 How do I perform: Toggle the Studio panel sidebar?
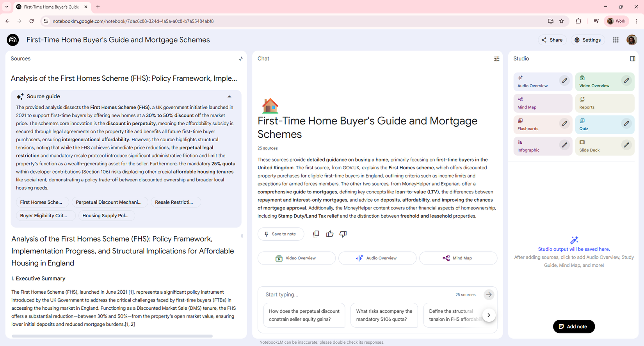coord(632,59)
